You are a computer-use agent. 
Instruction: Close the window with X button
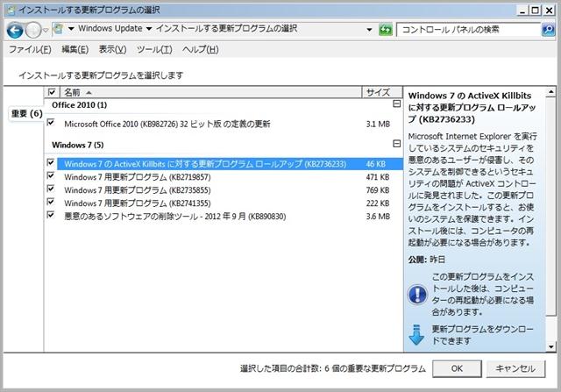[x=549, y=11]
